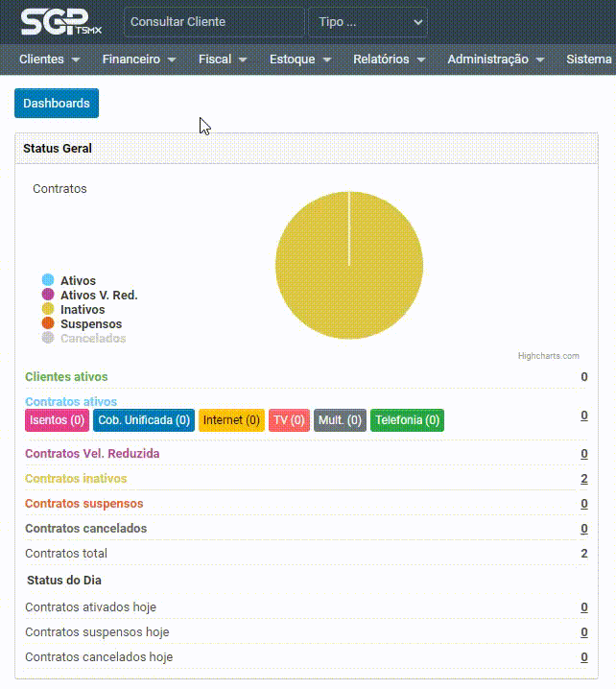
Task: Open the Relatórios menu
Action: (x=389, y=59)
